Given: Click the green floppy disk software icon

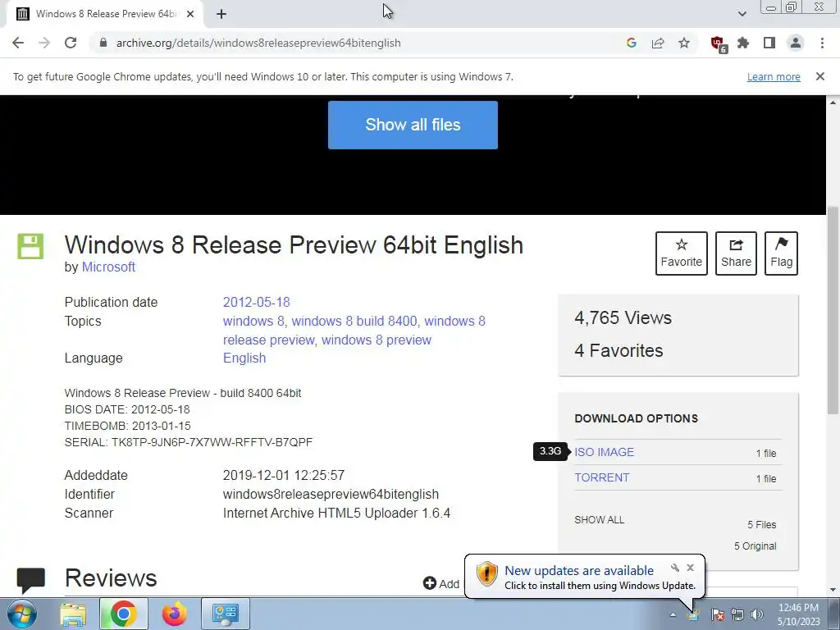Looking at the screenshot, I should pos(30,246).
